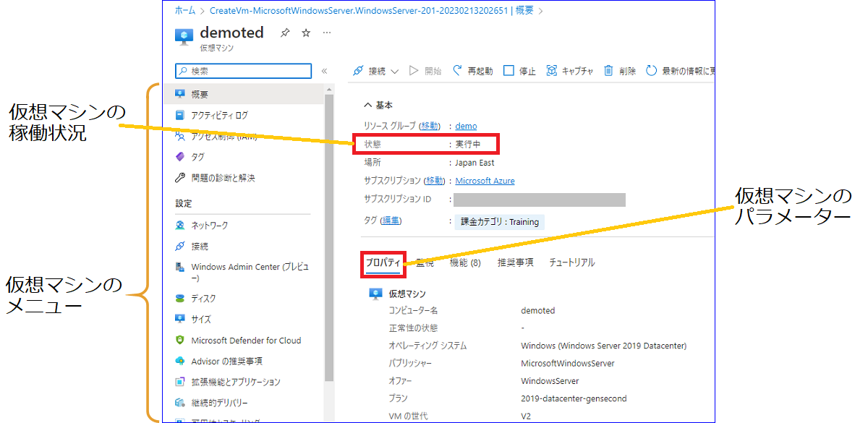Pin the demoted VM to dashboard
This screenshot has height=423, width=868.
[x=284, y=33]
